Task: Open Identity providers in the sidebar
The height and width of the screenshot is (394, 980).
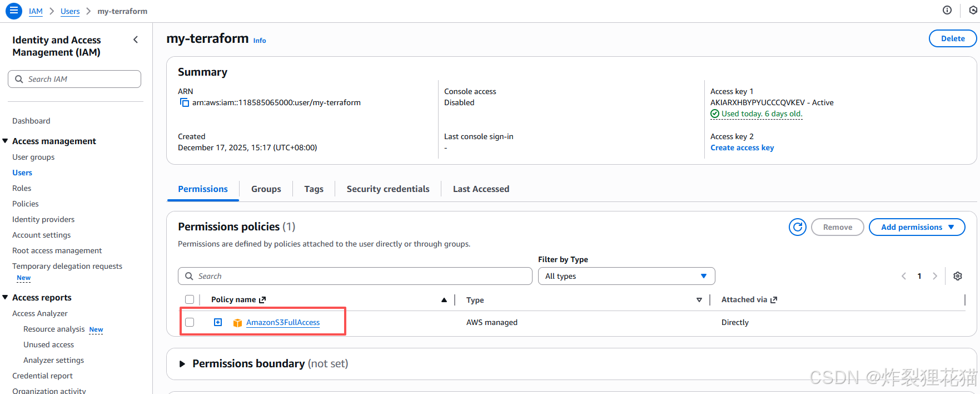Action: pos(43,219)
